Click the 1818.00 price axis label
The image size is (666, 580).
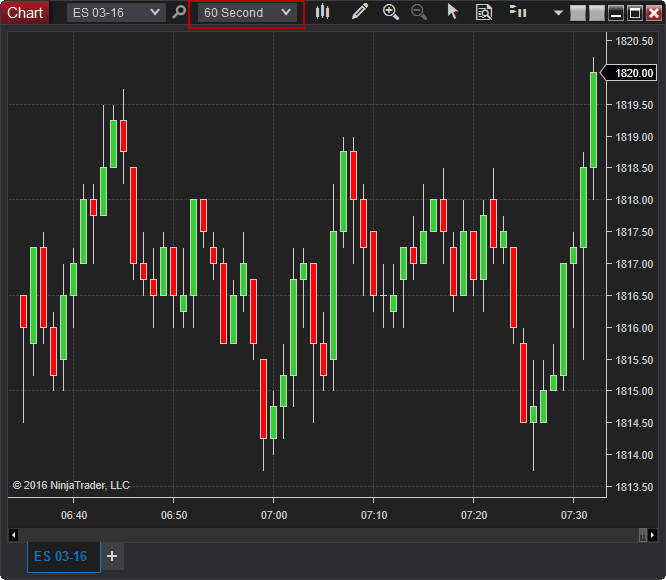pyautogui.click(x=634, y=200)
